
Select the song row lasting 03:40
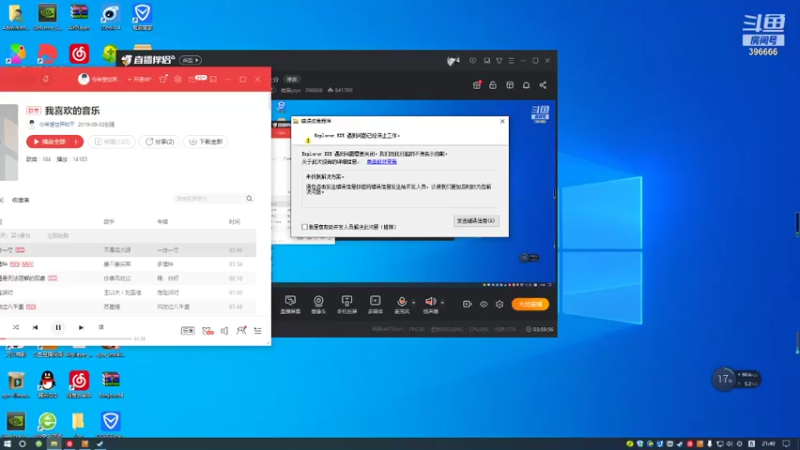[x=128, y=250]
